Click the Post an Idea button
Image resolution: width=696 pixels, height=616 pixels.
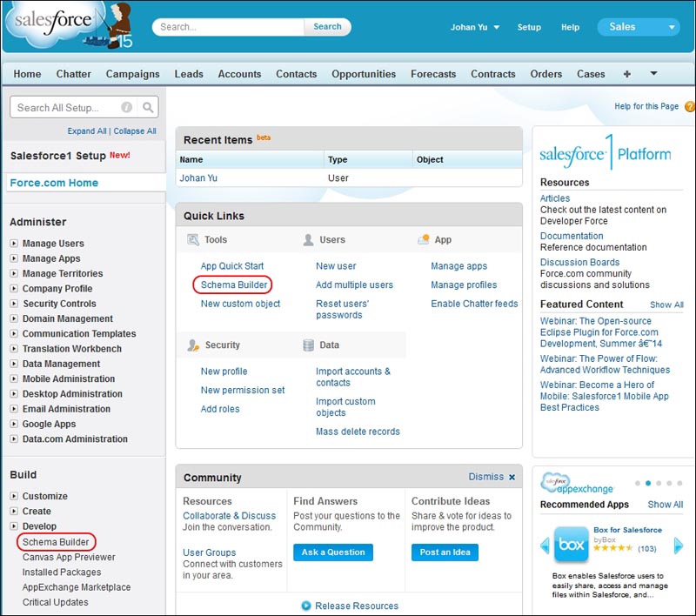(445, 552)
